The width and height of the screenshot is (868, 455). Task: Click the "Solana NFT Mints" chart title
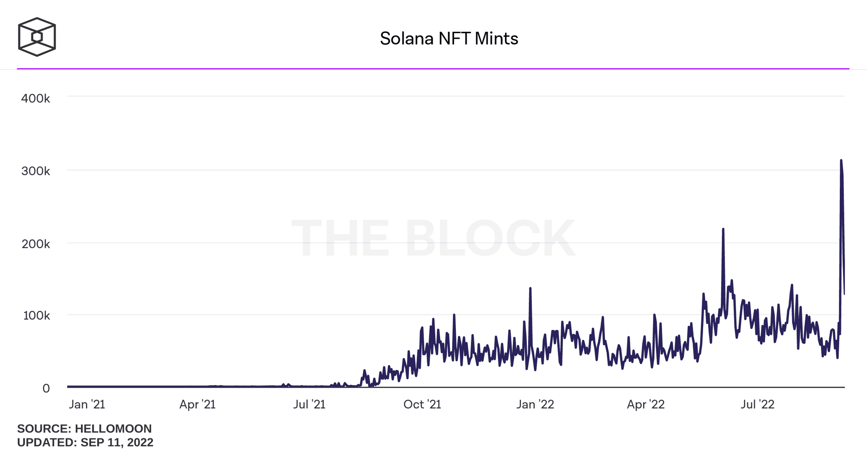(449, 39)
